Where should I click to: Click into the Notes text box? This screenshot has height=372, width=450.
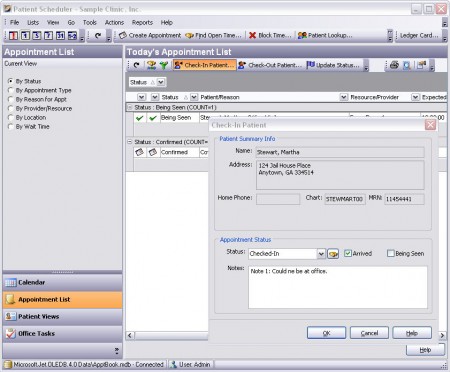(x=338, y=287)
